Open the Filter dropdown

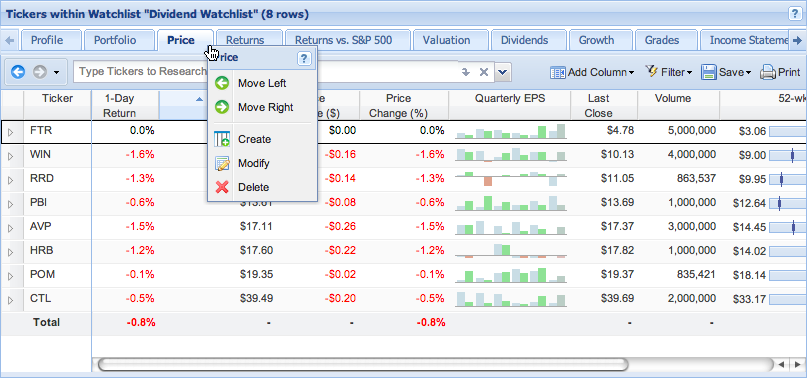668,72
